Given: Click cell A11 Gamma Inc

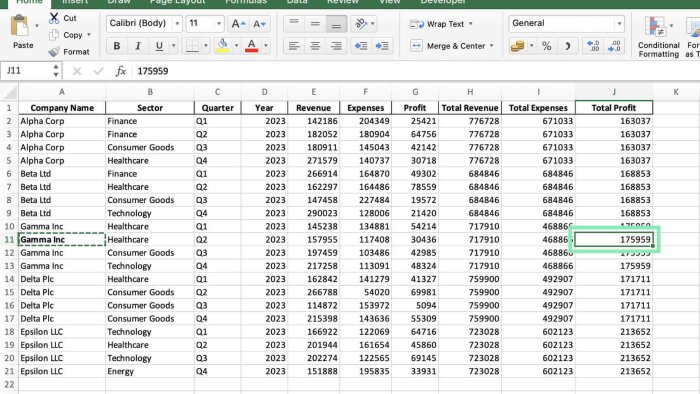Looking at the screenshot, I should pos(62,240).
